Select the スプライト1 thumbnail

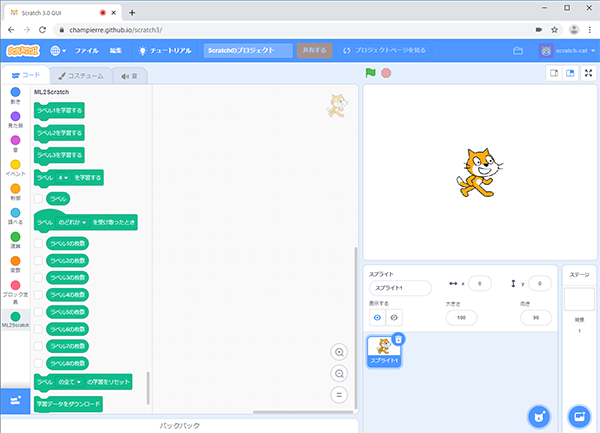click(384, 352)
